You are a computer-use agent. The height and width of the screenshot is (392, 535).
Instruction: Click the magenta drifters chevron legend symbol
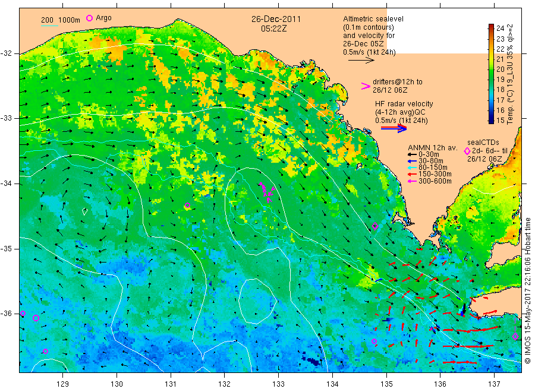click(366, 86)
